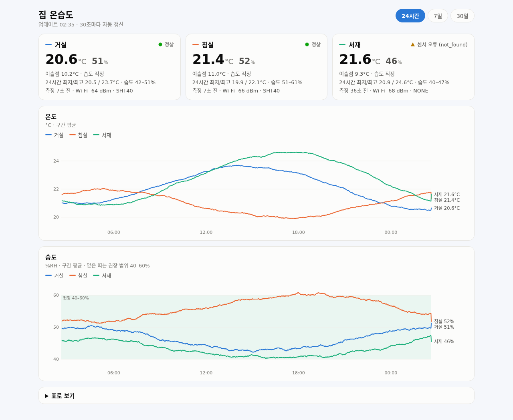Click the 이슬점 9.3°C line on 서재 card

367,74
